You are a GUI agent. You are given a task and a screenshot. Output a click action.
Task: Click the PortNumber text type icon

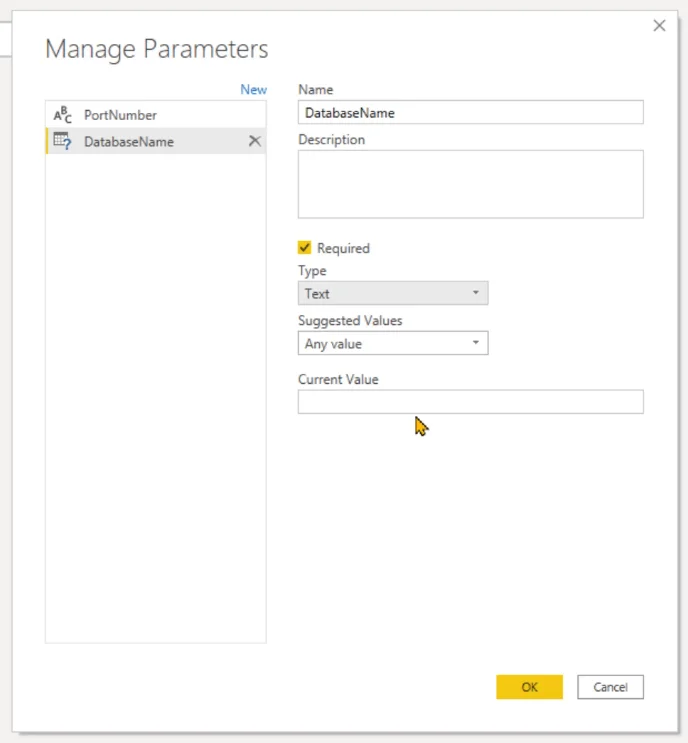(63, 115)
